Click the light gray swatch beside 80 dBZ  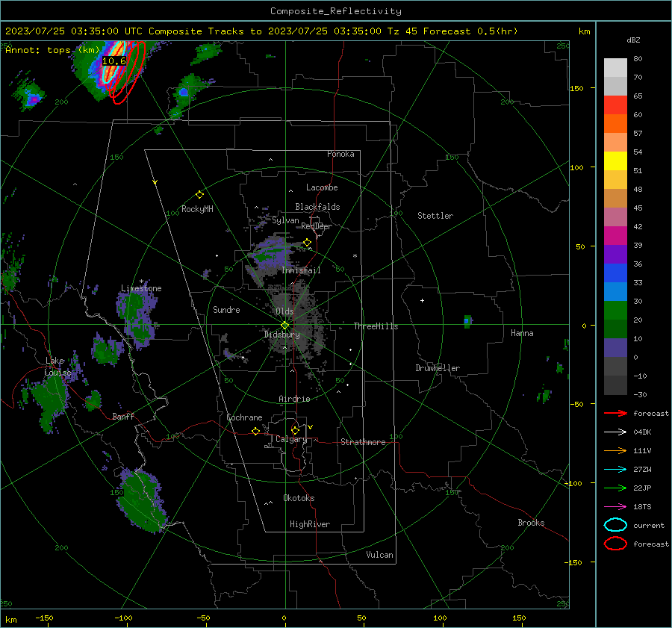click(615, 68)
